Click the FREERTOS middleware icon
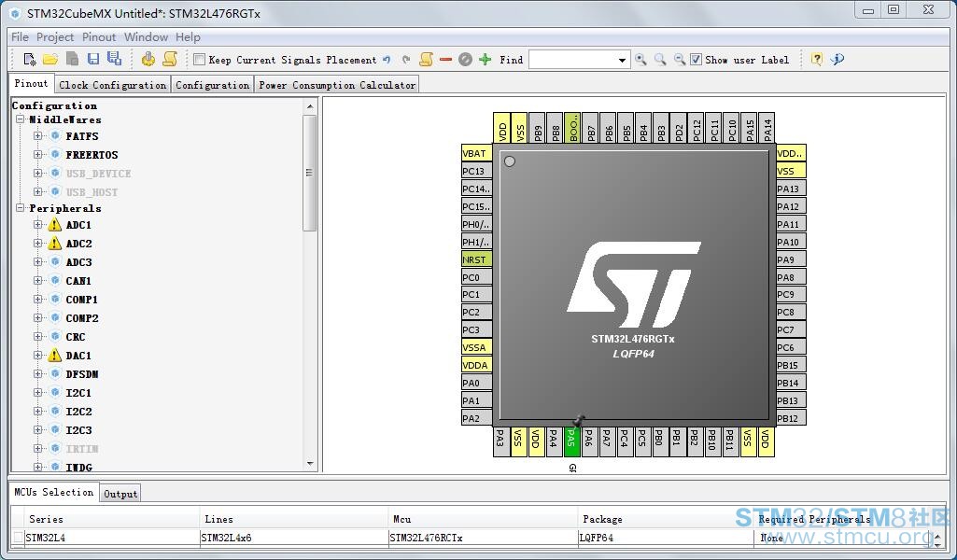 click(x=55, y=154)
